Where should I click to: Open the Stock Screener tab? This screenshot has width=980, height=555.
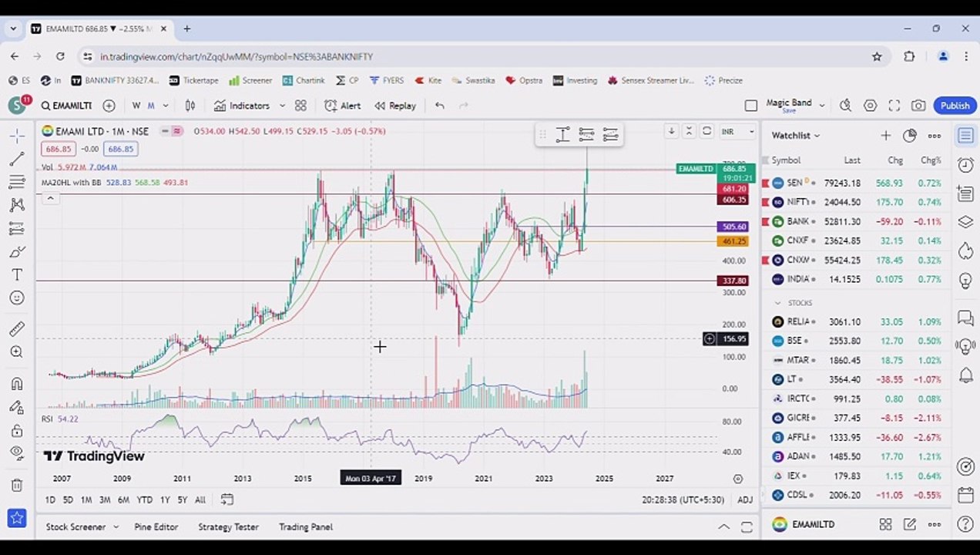coord(76,527)
